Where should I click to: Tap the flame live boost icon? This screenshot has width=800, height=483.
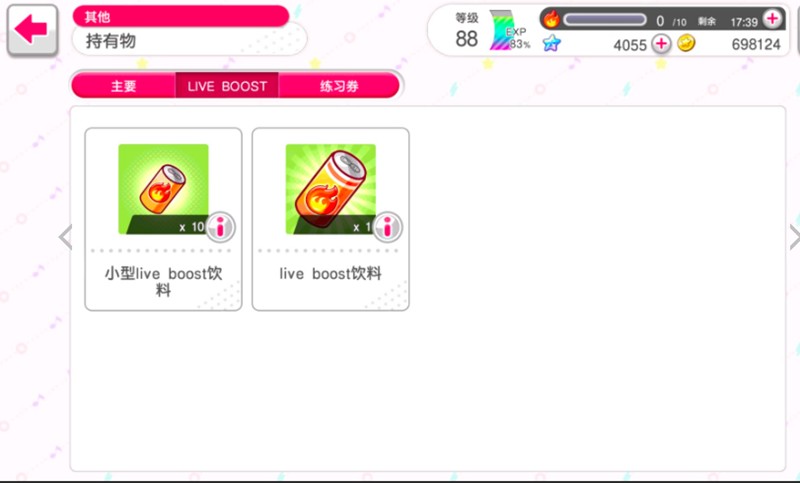tap(551, 19)
